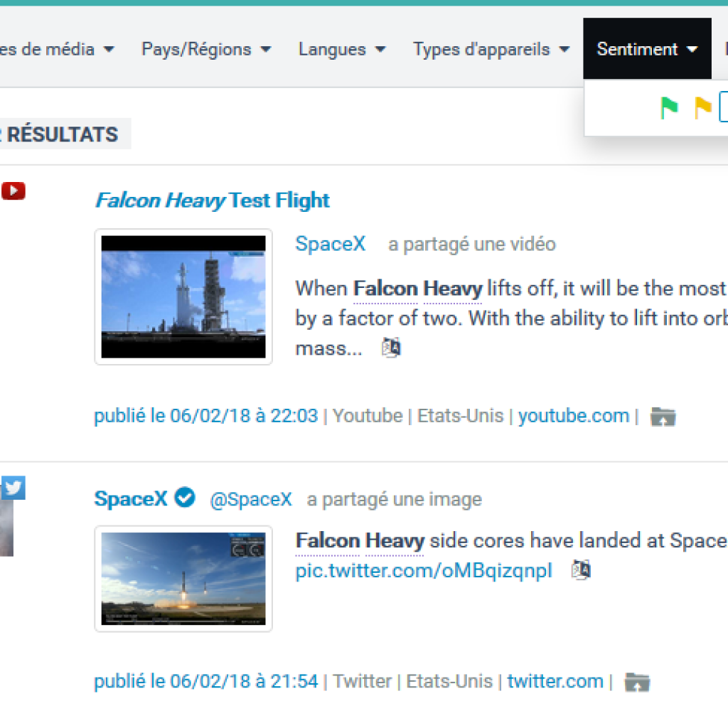
Task: Select the yellow neutral sentiment flag
Action: tap(703, 107)
